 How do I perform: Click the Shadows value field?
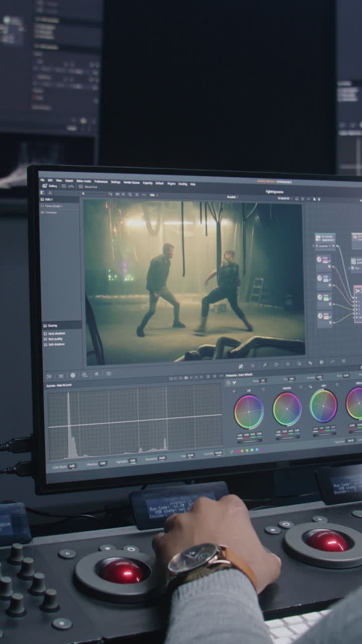103,463
